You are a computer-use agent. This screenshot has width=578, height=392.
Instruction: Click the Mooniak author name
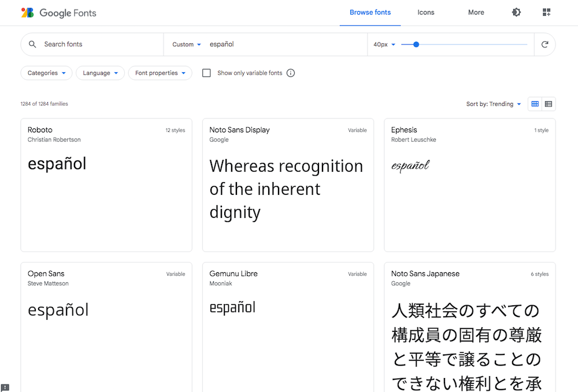point(221,283)
